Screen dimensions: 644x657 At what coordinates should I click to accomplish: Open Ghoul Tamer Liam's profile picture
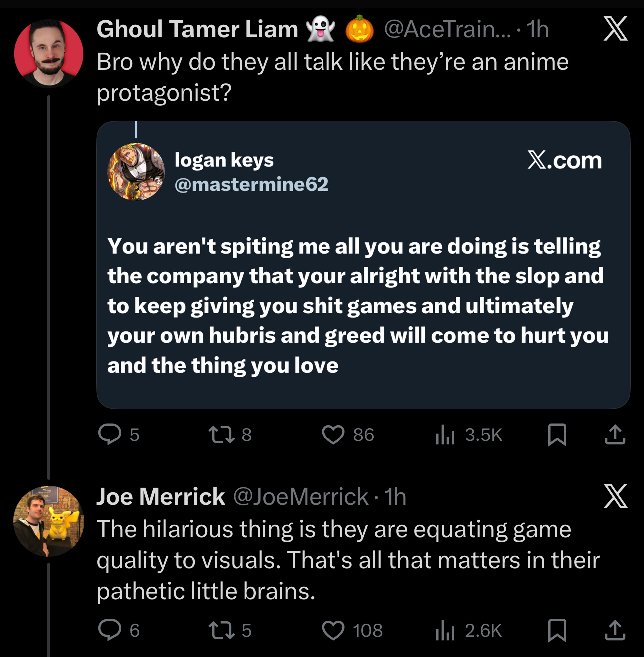(x=49, y=53)
